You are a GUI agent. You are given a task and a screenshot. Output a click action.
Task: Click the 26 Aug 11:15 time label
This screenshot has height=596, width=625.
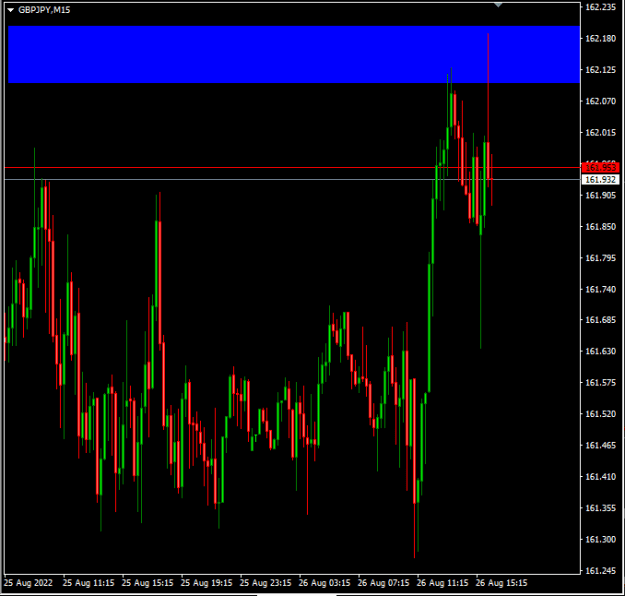coord(442,583)
